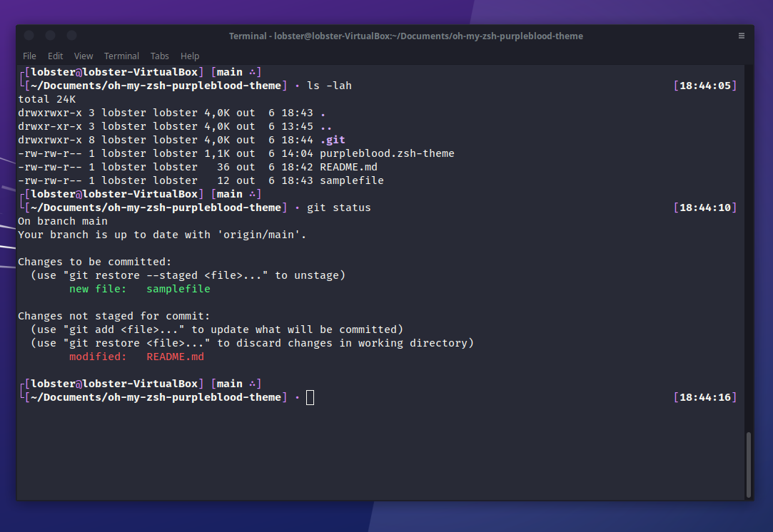773x532 pixels.
Task: Open the File menu
Action: (29, 56)
